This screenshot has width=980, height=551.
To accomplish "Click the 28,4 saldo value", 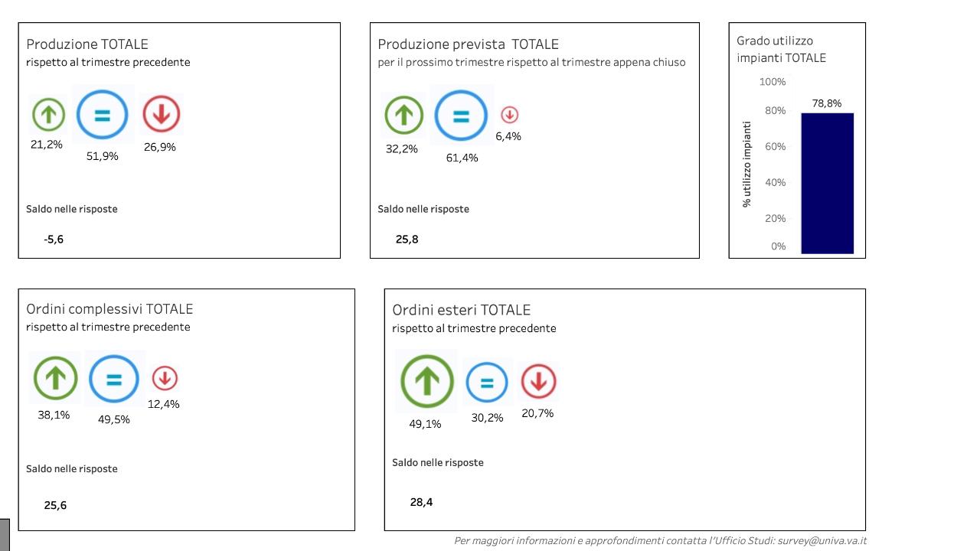I will [421, 502].
